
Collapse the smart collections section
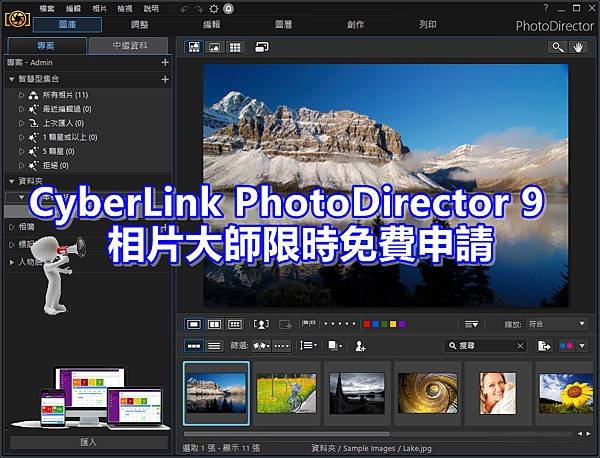tap(11, 79)
